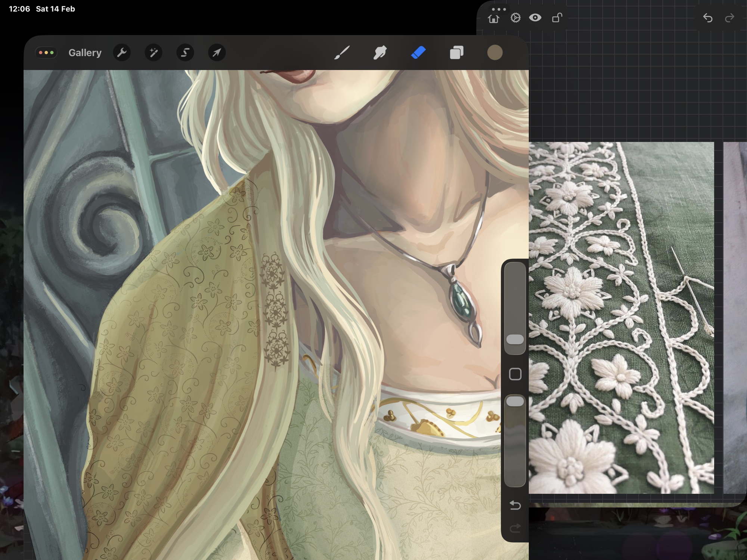Image resolution: width=747 pixels, height=560 pixels.
Task: Open the Actions wrench menu
Action: click(122, 53)
